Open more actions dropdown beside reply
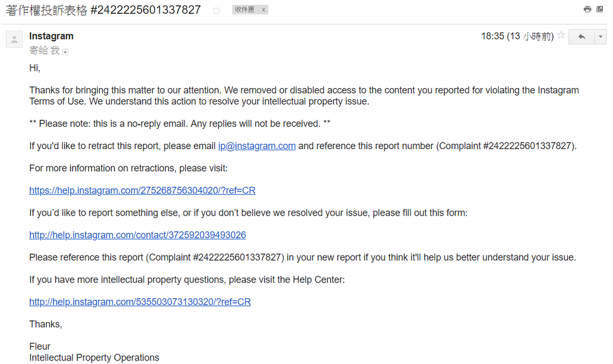Viewport: 613px width, 364px height. (x=600, y=37)
